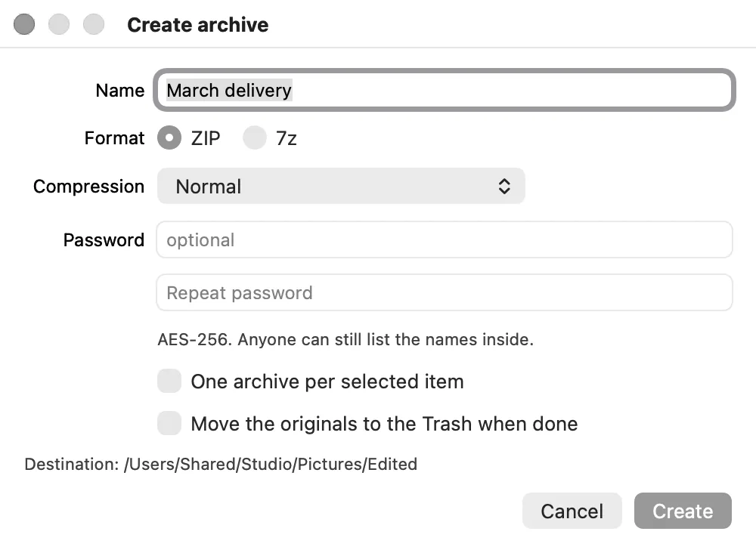Click the Name label
This screenshot has width=756, height=553.
[120, 90]
